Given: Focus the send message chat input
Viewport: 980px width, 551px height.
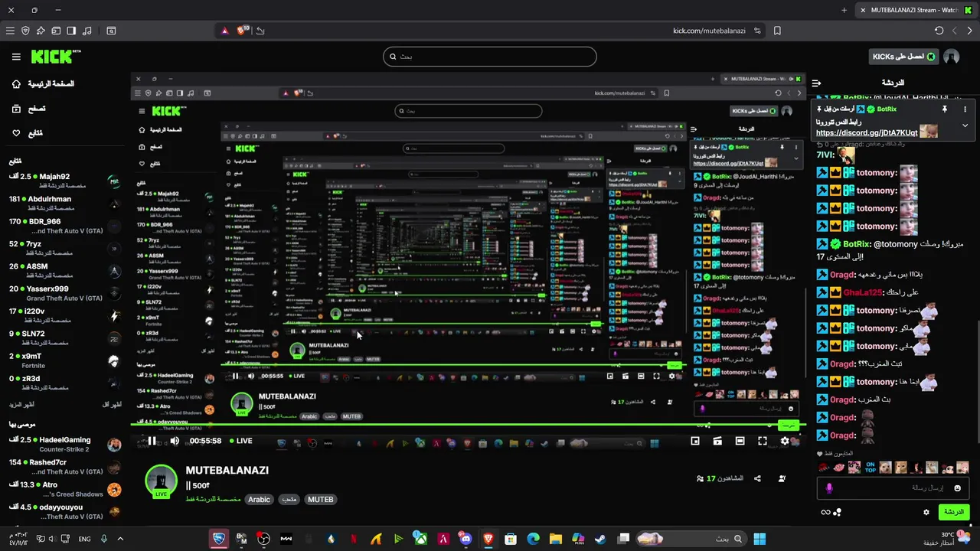Looking at the screenshot, I should coord(893,487).
